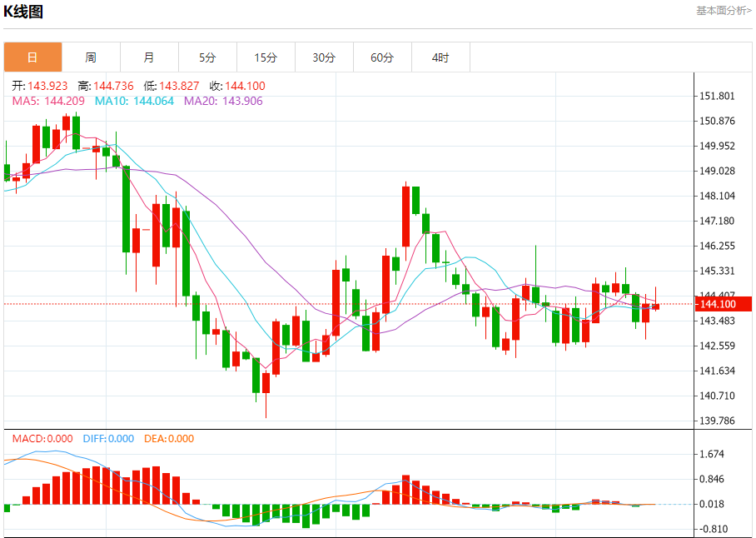The image size is (756, 538).
Task: Switch to the 5分 interval tab
Action: point(207,57)
